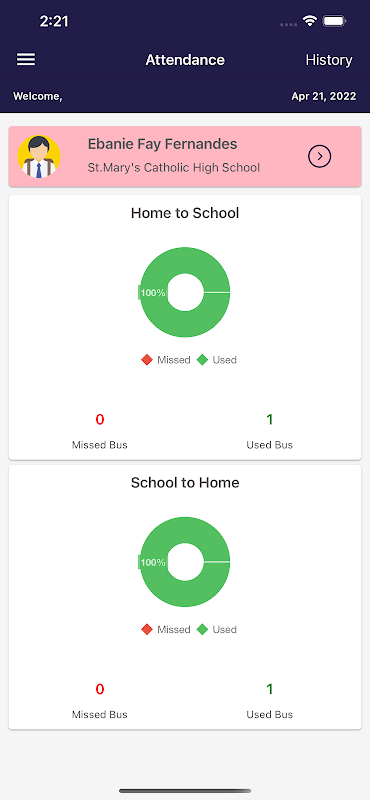
Task: Select Missed Bus count under School to Home
Action: [x=100, y=689]
